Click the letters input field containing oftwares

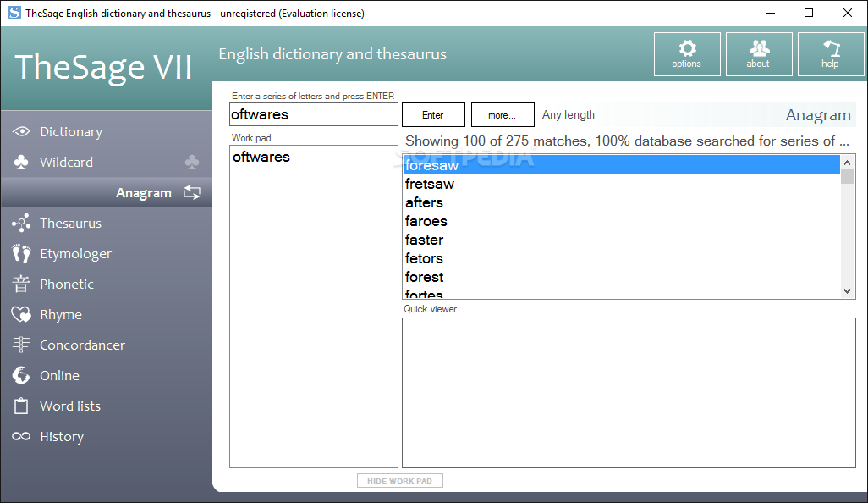pos(313,114)
